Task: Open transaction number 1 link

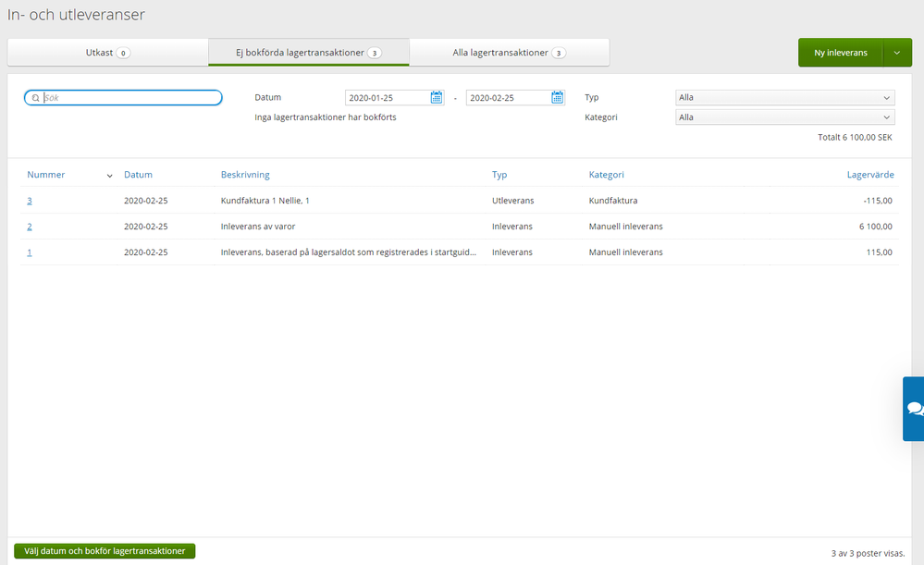Action: tap(30, 252)
